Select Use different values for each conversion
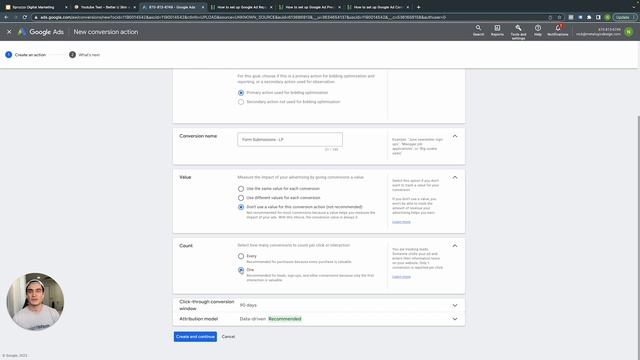This screenshot has height=360, width=640. 241,198
